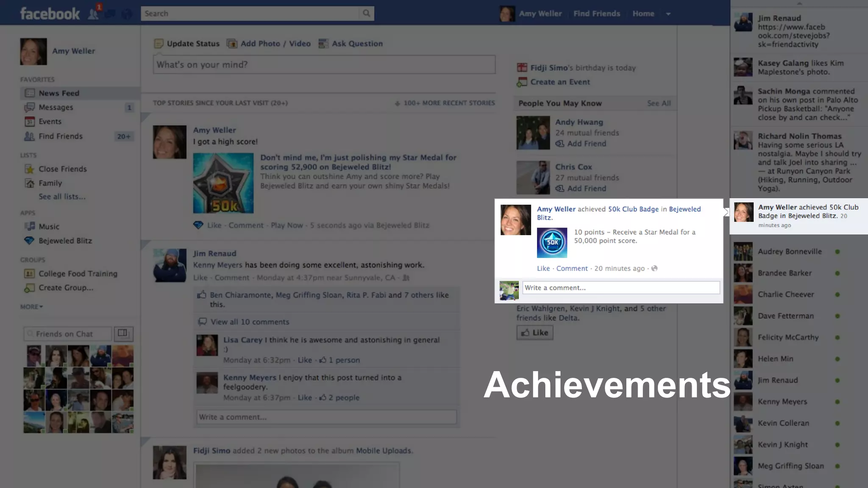Click the Close Friends star icon
This screenshot has width=868, height=488.
click(x=30, y=169)
